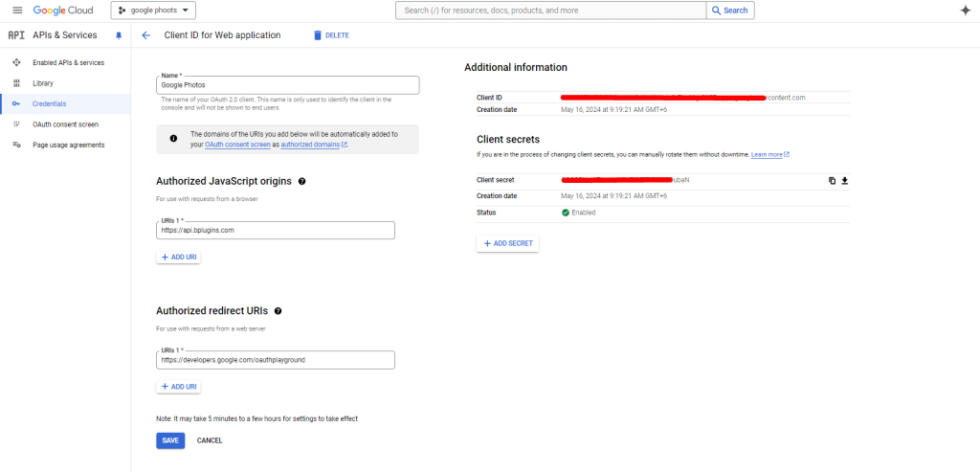Follow the authorized domains link
Image resolution: width=980 pixels, height=472 pixels.
pyautogui.click(x=314, y=145)
